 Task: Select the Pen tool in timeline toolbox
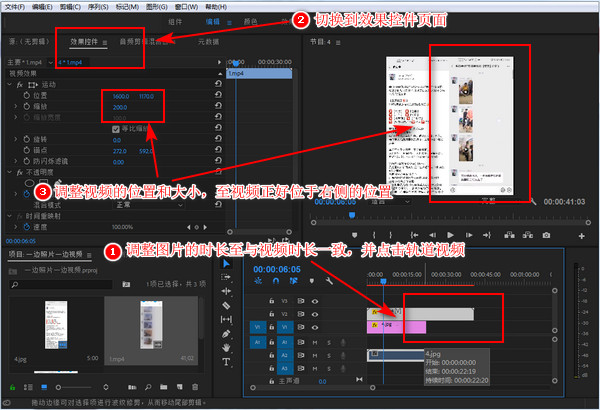click(x=226, y=333)
